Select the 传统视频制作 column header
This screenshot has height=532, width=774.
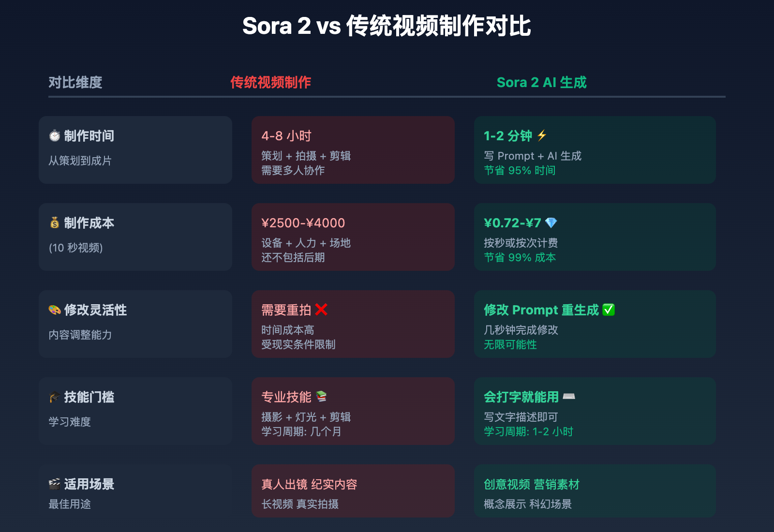point(270,82)
